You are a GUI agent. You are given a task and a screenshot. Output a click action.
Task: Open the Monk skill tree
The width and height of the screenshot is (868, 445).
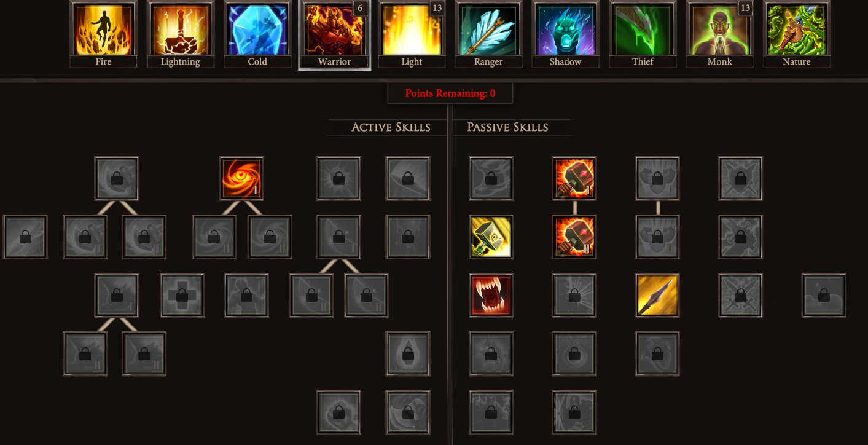720,34
